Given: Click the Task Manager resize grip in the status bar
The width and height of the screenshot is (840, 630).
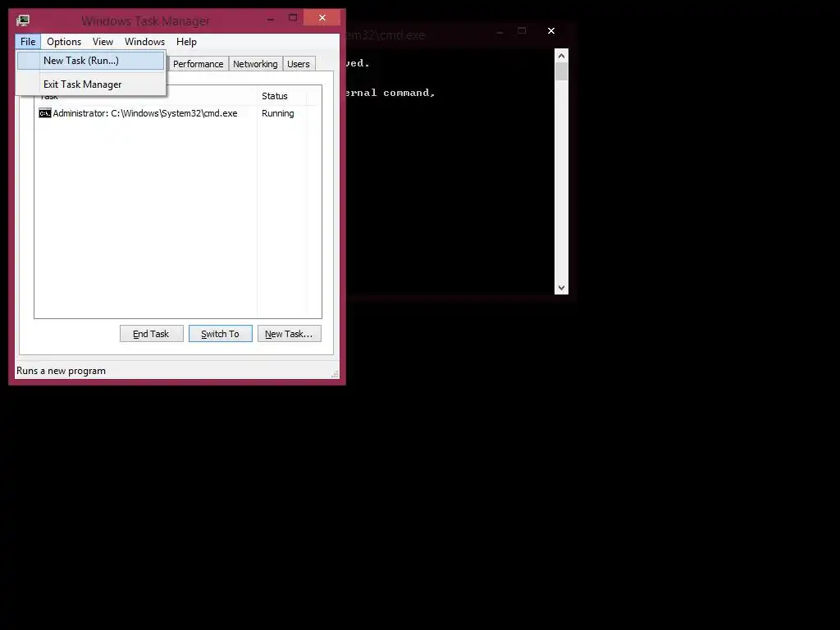Looking at the screenshot, I should pos(335,374).
